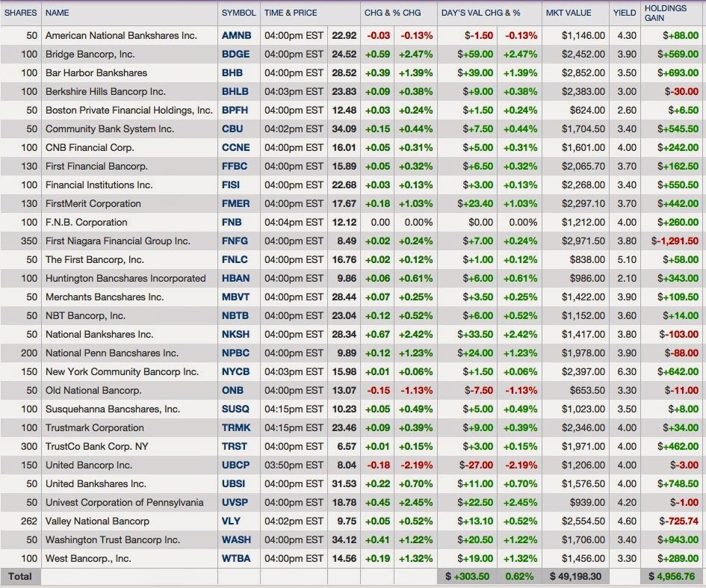Select Community Bank System Inc. name
706x588 pixels.
pyautogui.click(x=109, y=129)
